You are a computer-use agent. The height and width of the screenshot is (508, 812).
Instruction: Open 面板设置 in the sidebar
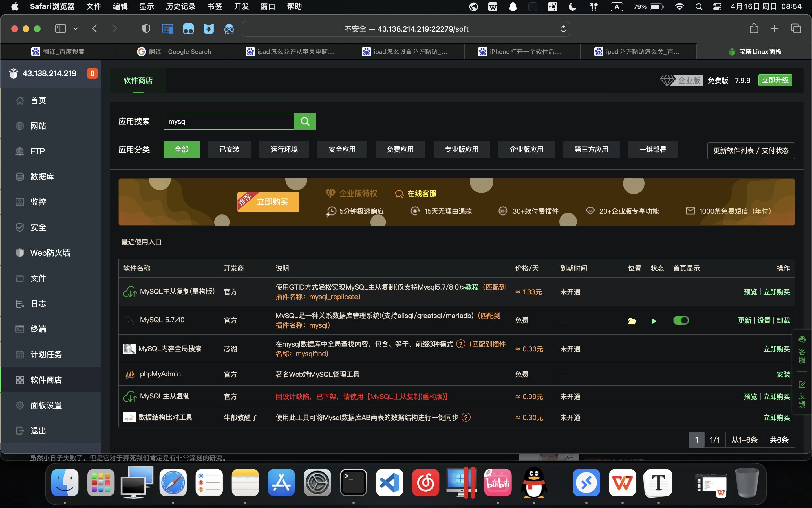point(51,405)
